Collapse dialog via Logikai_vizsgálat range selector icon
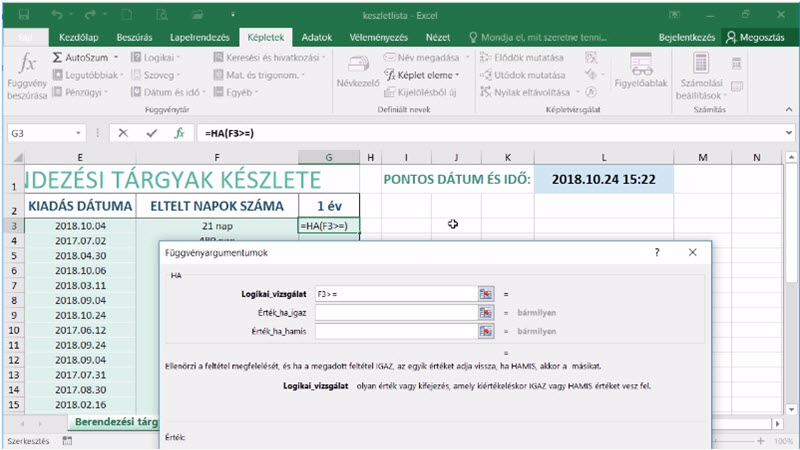This screenshot has height=450, width=800. click(x=486, y=294)
